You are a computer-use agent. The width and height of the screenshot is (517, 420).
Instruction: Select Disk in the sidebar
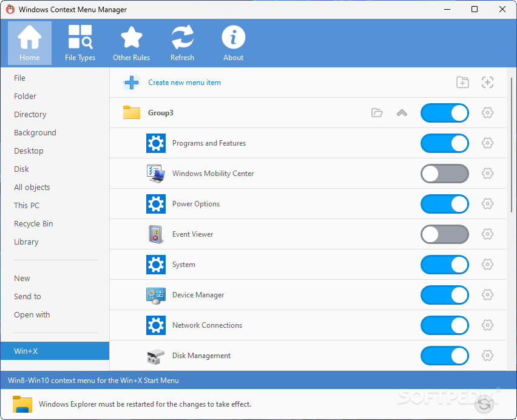point(55,169)
